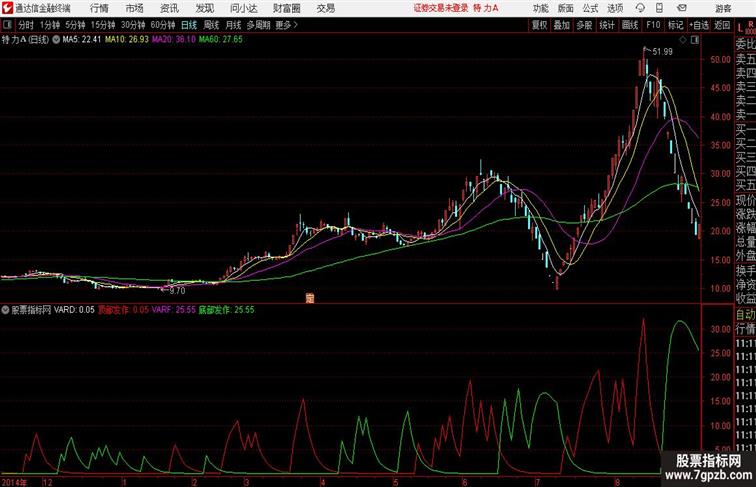The height and width of the screenshot is (487, 756).
Task: Open the mobile phone icon
Action: (660, 8)
